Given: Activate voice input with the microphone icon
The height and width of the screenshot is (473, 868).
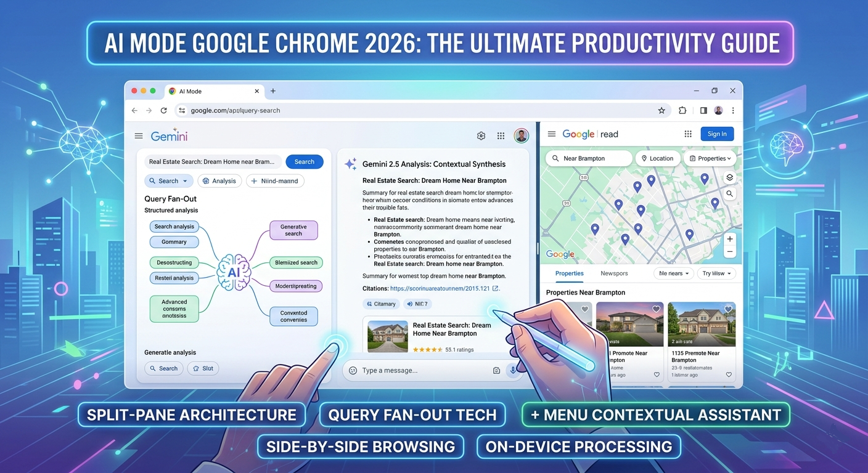Looking at the screenshot, I should (513, 370).
